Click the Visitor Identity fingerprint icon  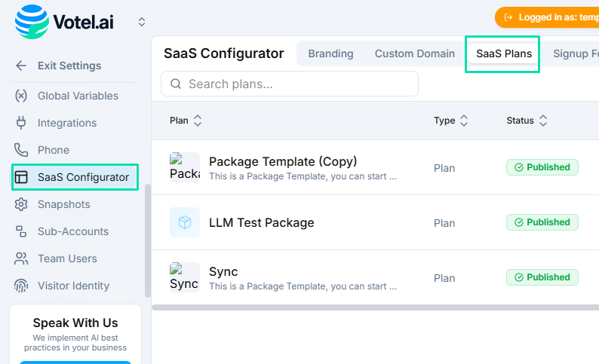click(21, 286)
